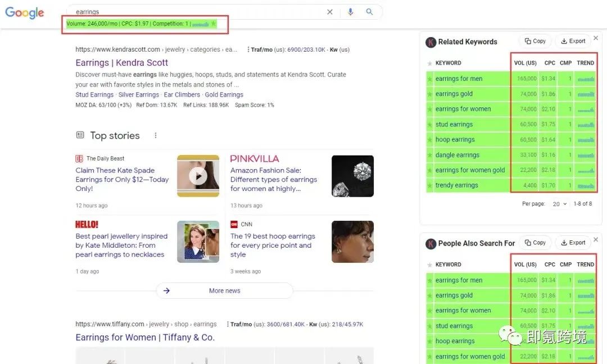View trend chart for hoop earrings, Related Keywords
The width and height of the screenshot is (607, 364).
pyautogui.click(x=586, y=140)
